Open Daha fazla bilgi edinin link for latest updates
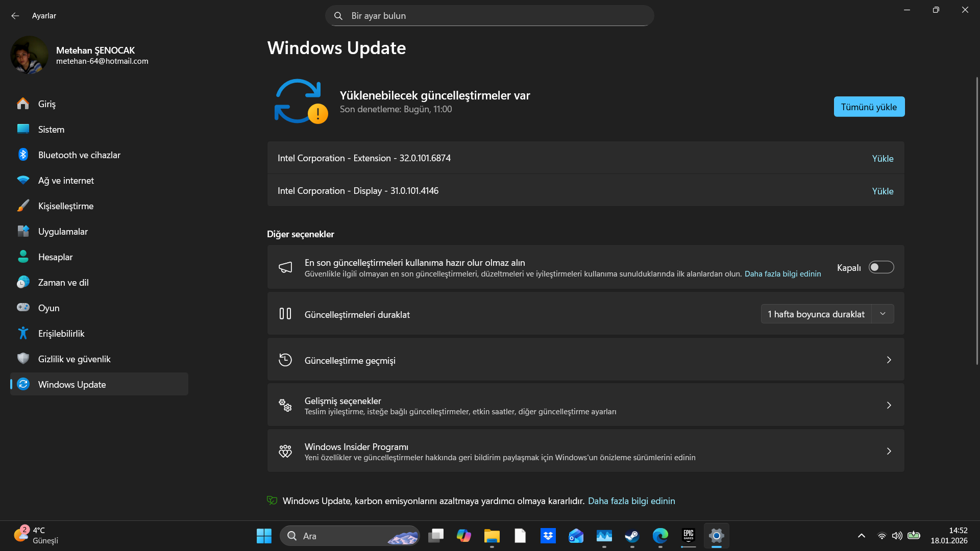This screenshot has height=551, width=980. pos(783,274)
